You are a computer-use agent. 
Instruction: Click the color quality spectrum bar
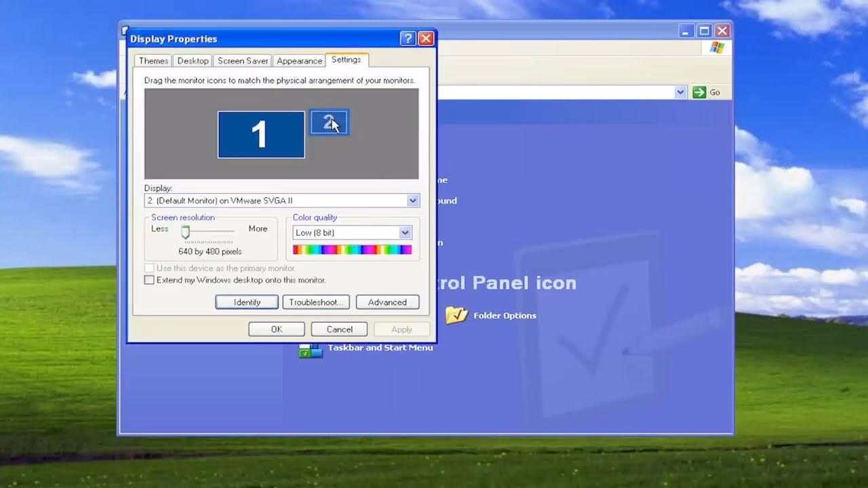pyautogui.click(x=352, y=249)
